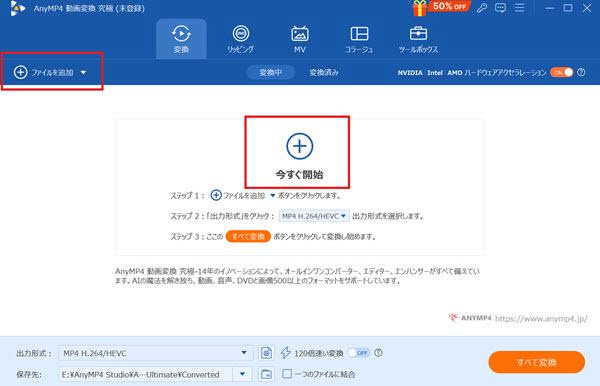Switch to the コラージュ (Collage) tab
The image size is (600, 386).
[359, 39]
